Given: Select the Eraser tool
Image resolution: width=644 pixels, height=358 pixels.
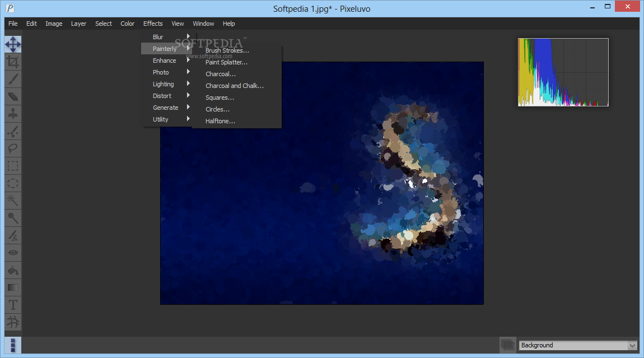Looking at the screenshot, I should pos(13,96).
